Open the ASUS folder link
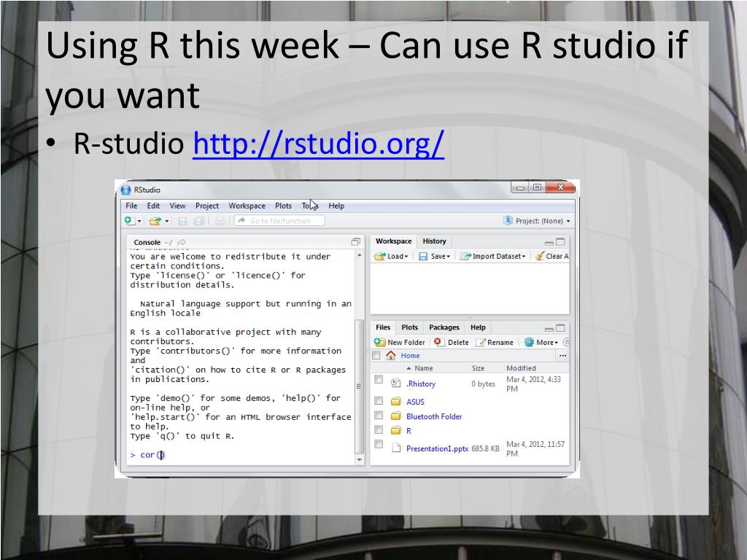Image resolution: width=747 pixels, height=560 pixels. pos(415,402)
